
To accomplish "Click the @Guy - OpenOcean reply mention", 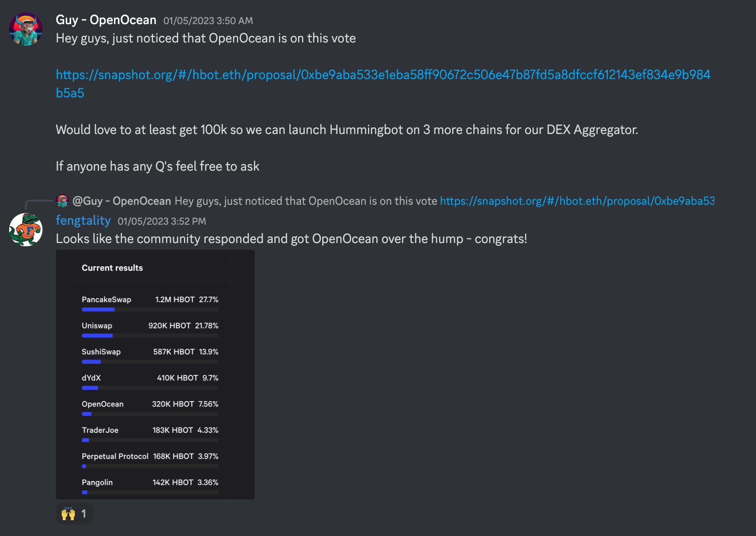I will (x=122, y=201).
